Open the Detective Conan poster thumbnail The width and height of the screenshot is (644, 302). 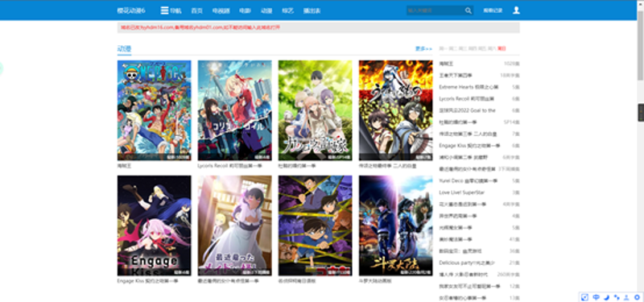pyautogui.click(x=315, y=225)
